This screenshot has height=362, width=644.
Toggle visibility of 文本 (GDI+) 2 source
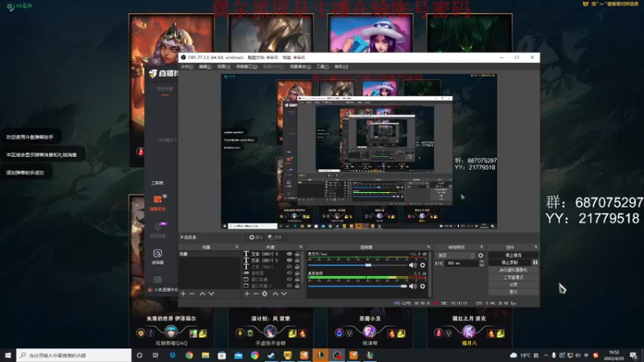point(290,260)
